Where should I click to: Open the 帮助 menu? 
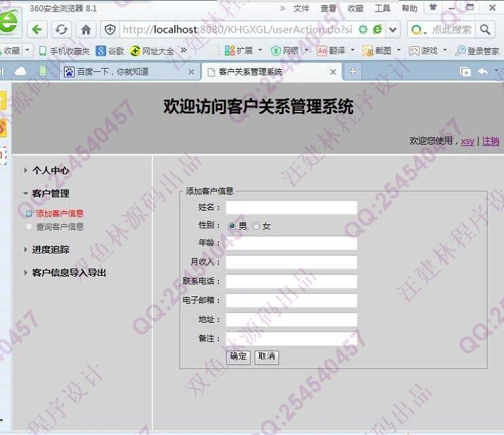click(409, 8)
